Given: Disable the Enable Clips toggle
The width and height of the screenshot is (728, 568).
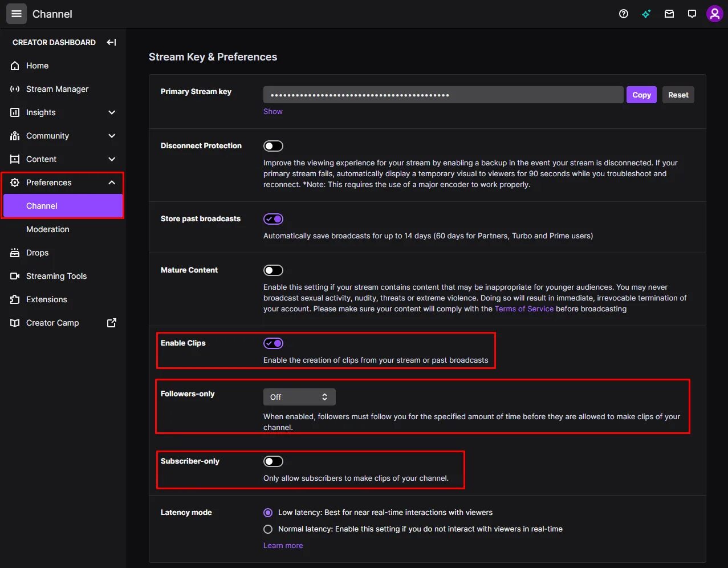Looking at the screenshot, I should tap(273, 343).
